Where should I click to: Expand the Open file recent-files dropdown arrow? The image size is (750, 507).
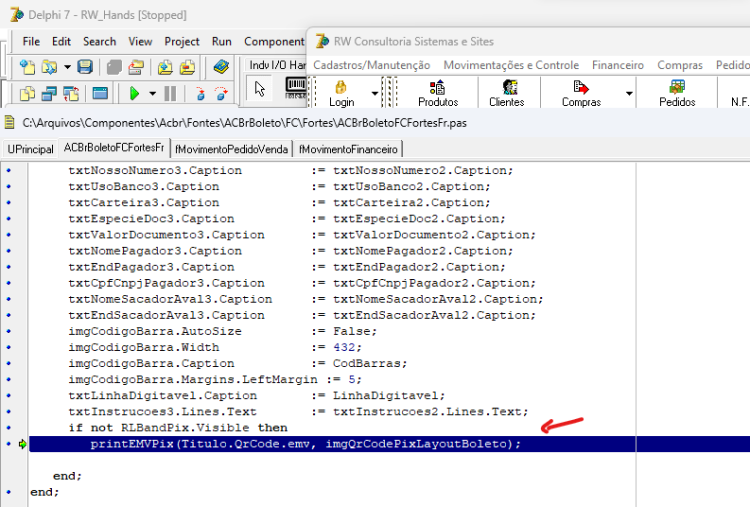pyautogui.click(x=67, y=67)
